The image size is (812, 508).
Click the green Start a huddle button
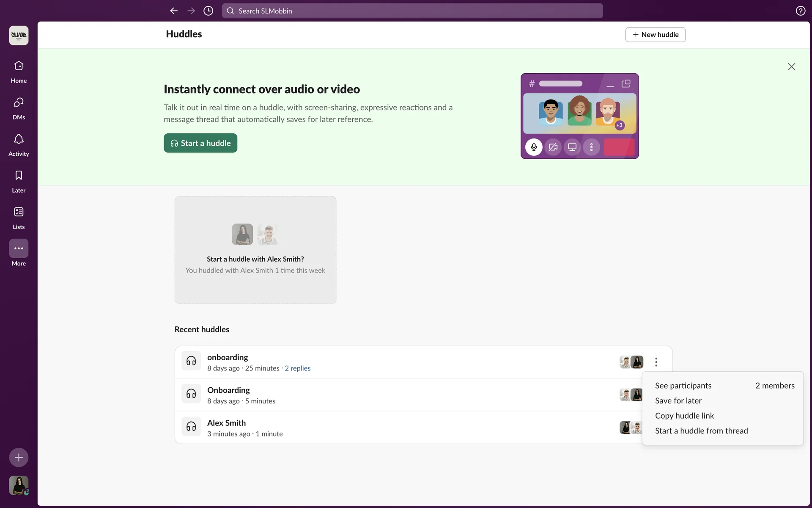click(x=200, y=143)
